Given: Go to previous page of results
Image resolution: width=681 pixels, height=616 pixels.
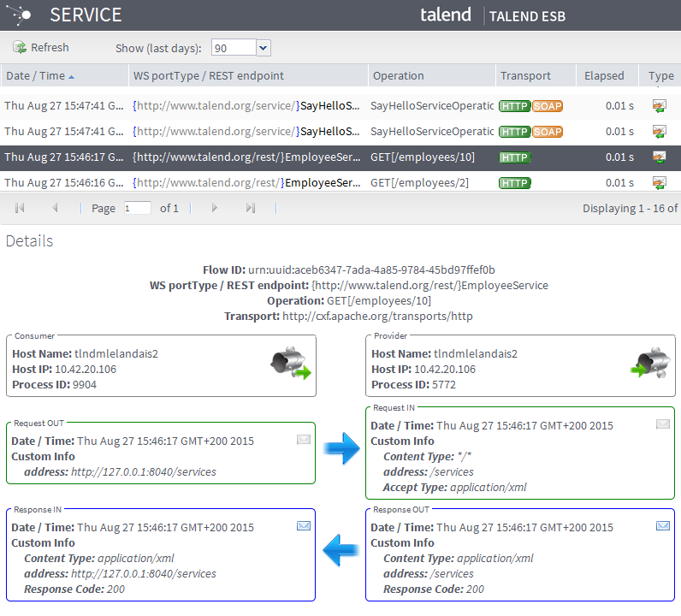Looking at the screenshot, I should [55, 208].
